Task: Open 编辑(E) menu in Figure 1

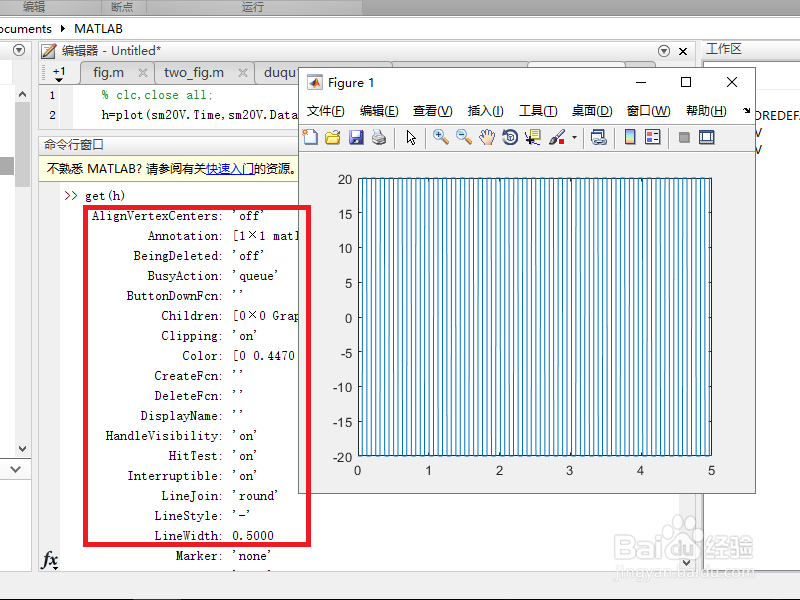Action: tap(379, 111)
